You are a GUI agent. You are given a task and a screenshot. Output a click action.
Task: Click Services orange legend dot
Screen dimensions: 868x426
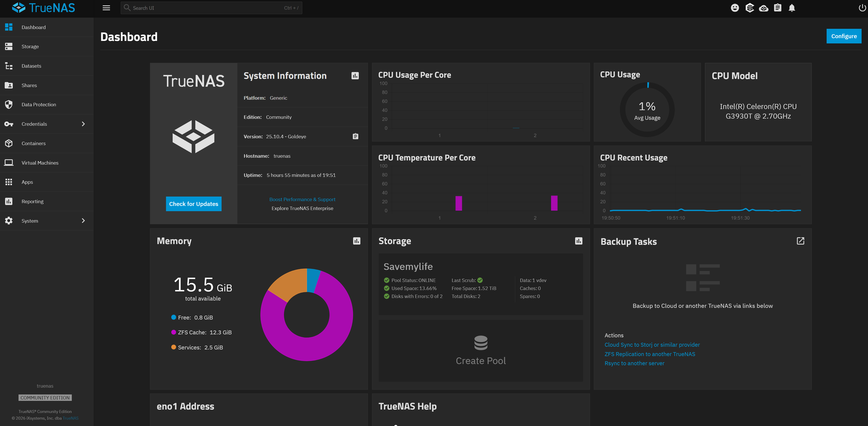tap(174, 347)
